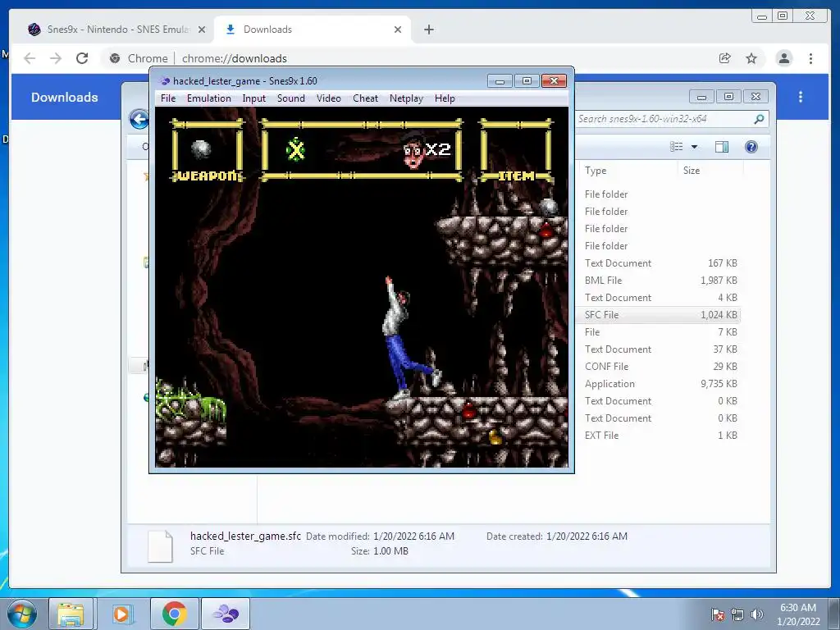The height and width of the screenshot is (630, 840).
Task: Open the Cheat menu in Snes9x
Action: pyautogui.click(x=365, y=98)
